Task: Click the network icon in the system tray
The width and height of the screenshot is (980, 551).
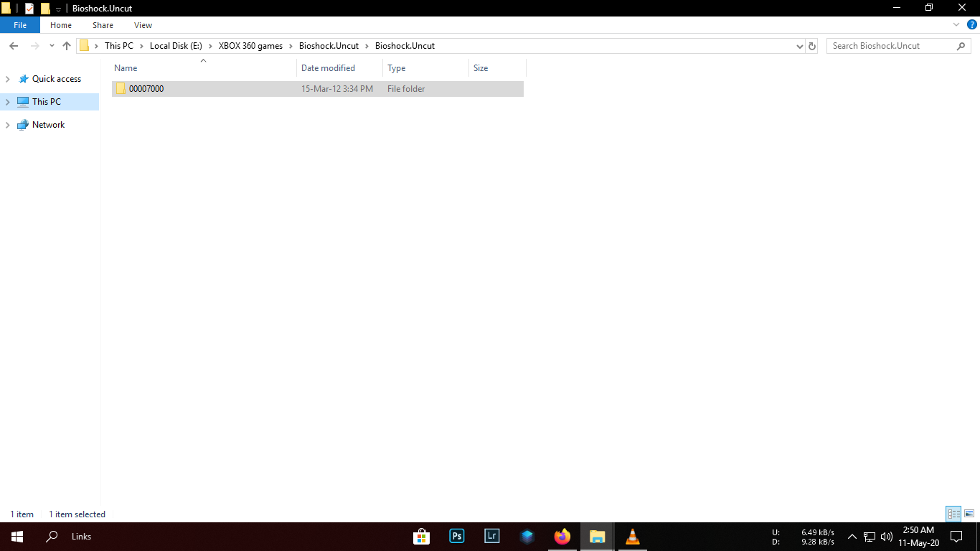Action: (870, 537)
